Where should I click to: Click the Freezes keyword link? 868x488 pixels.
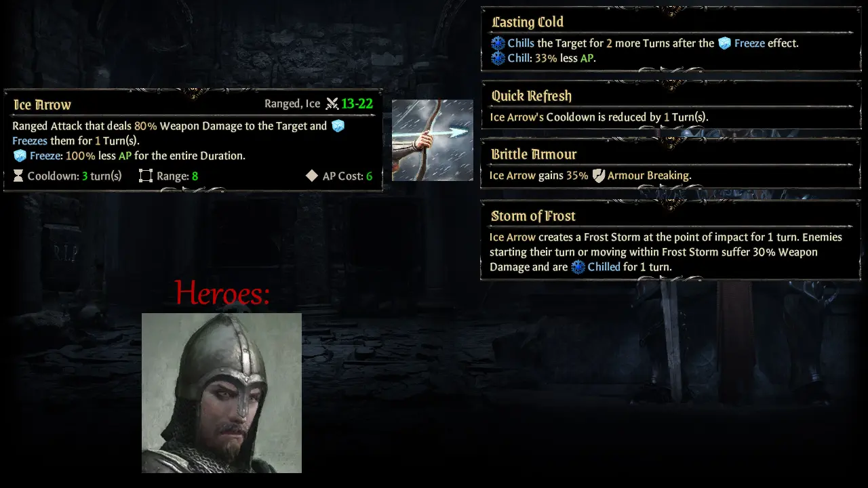pyautogui.click(x=30, y=141)
